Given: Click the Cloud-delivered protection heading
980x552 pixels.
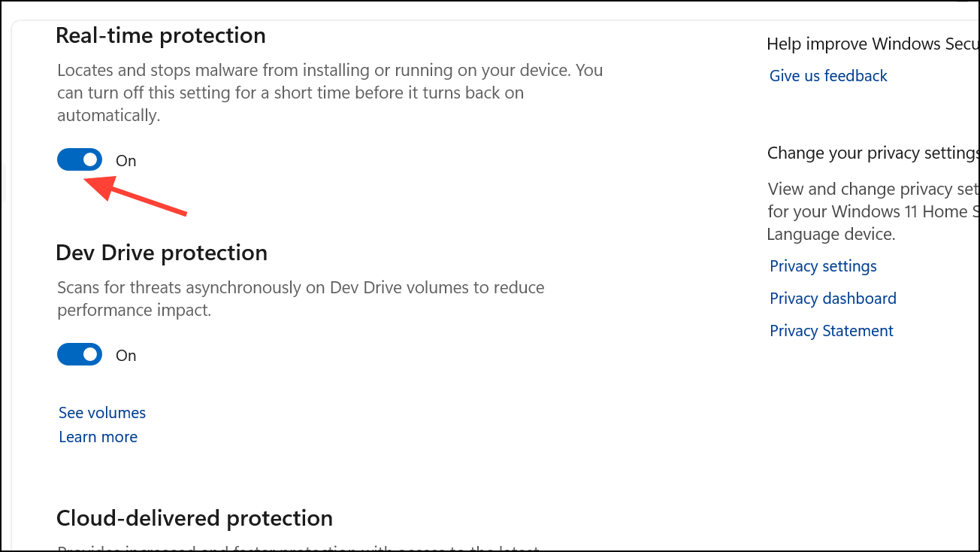Looking at the screenshot, I should click(194, 518).
